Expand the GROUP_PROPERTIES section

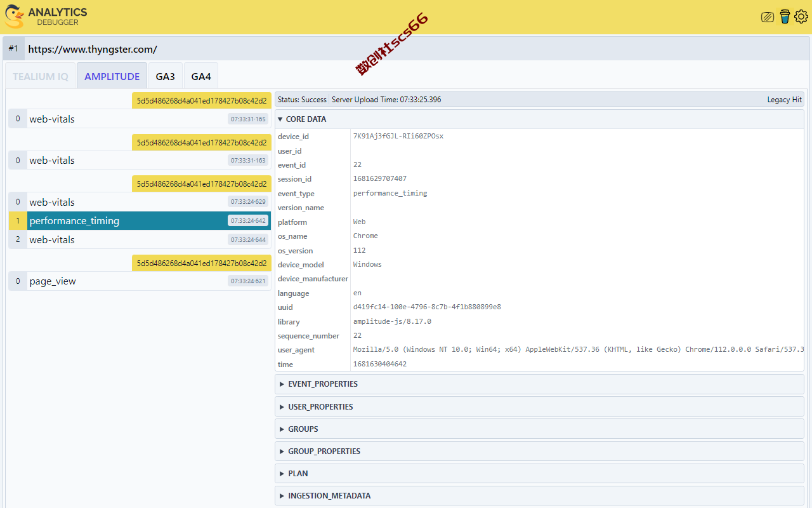(539, 451)
